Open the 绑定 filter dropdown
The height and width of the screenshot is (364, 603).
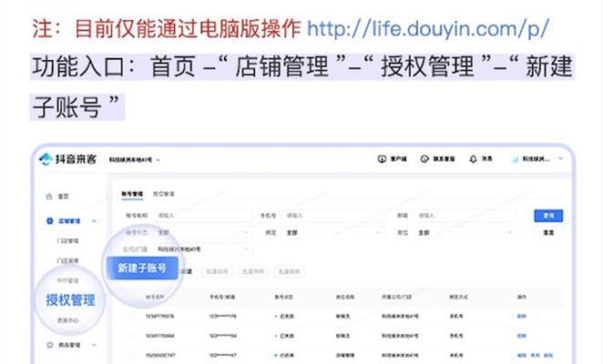(333, 233)
